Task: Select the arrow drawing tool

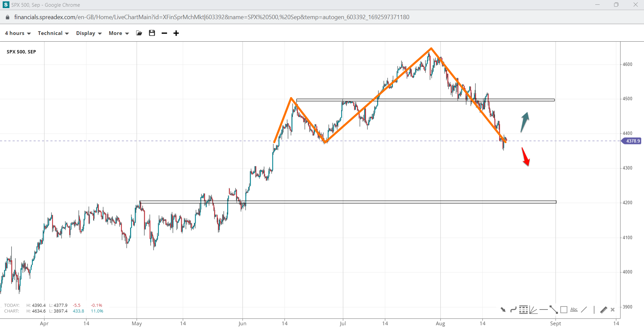Action: [x=503, y=309]
